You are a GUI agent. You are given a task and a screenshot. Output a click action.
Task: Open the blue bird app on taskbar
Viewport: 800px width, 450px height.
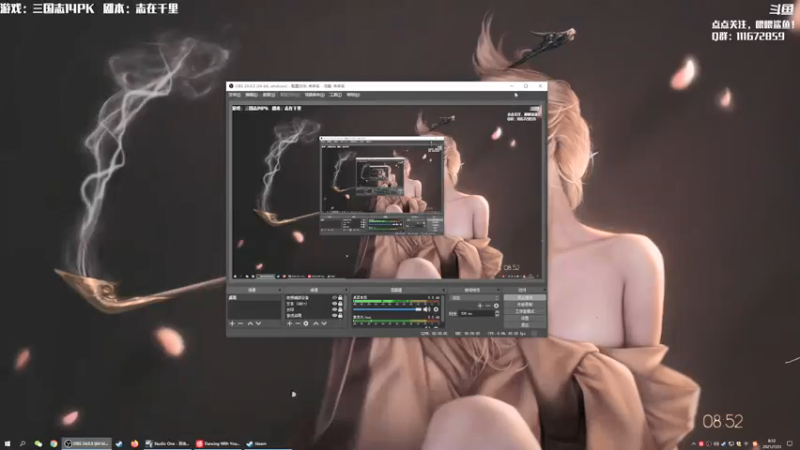pyautogui.click(x=119, y=444)
